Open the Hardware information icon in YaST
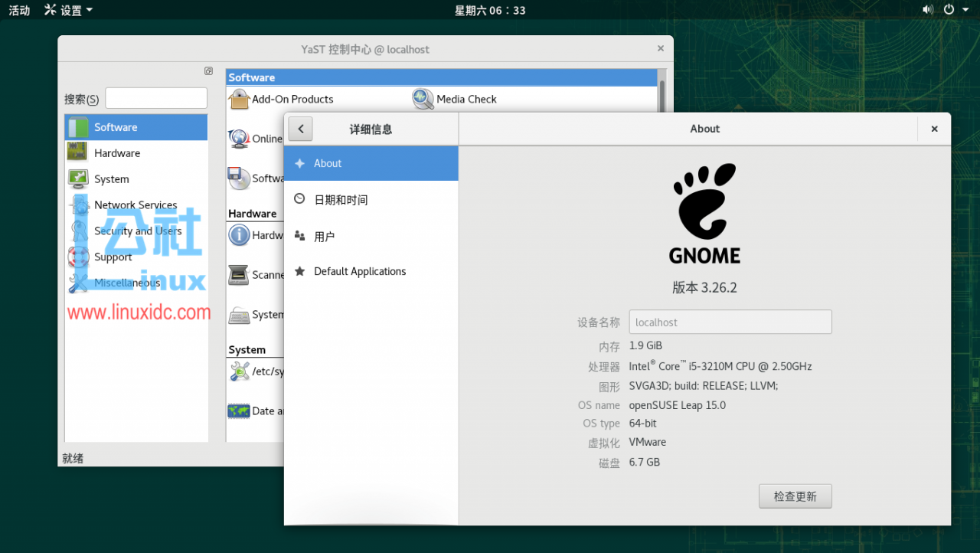This screenshot has height=553, width=980. [239, 235]
